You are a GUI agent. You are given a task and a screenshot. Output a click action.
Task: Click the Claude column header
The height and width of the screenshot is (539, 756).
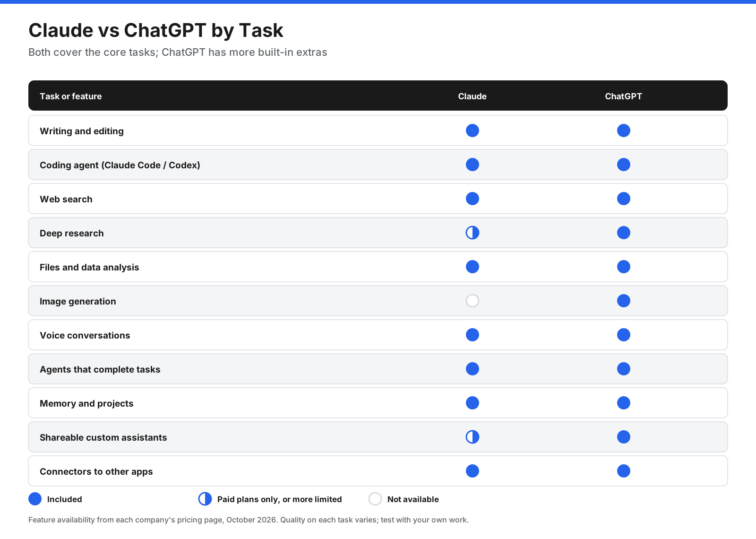[x=472, y=96]
